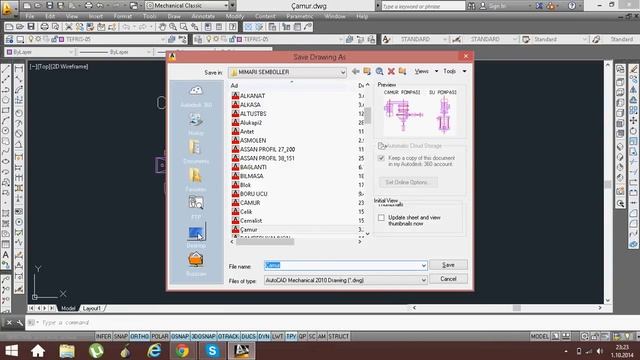
Task: Click the Cut scissors icon in standard toolbar
Action: pyautogui.click(x=69, y=27)
